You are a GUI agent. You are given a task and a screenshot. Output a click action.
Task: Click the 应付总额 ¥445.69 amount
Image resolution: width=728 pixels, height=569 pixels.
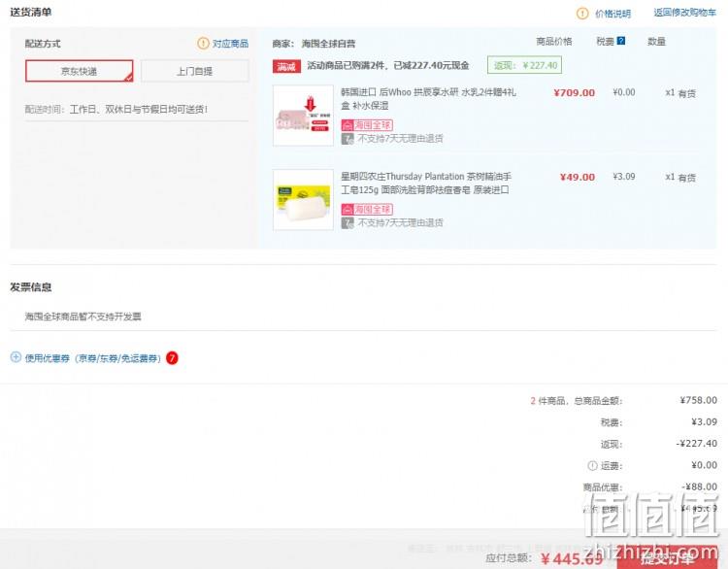pos(572,558)
